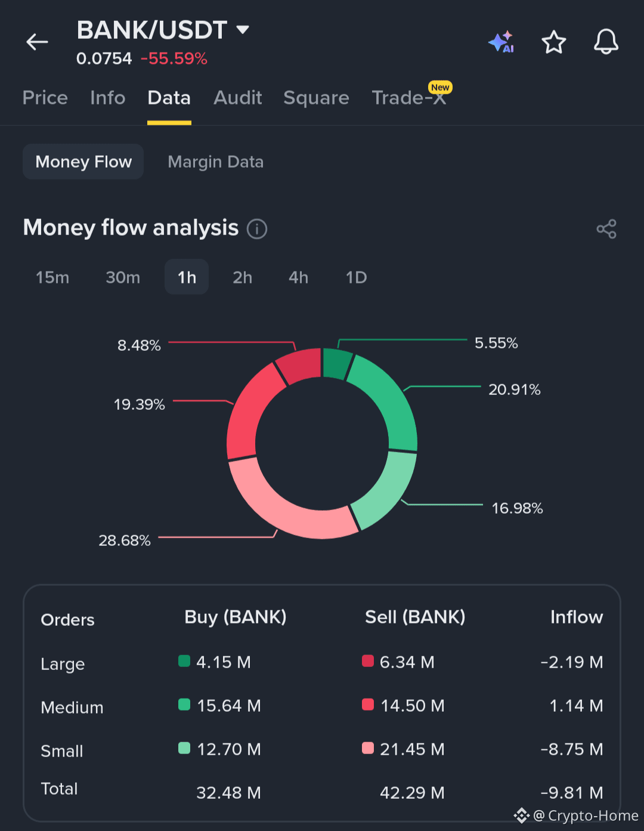Select the 15m timeframe
Viewport: 644px width, 831px height.
click(52, 277)
